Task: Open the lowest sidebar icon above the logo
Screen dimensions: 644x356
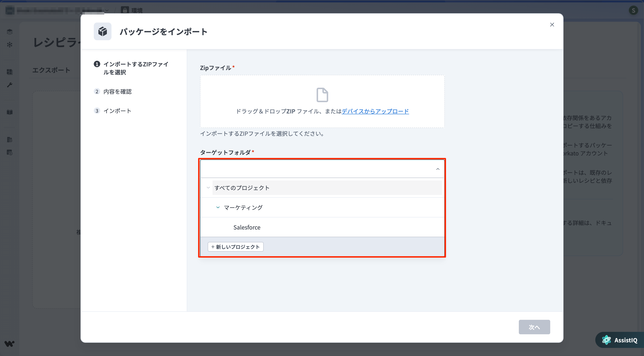Action: point(9,152)
